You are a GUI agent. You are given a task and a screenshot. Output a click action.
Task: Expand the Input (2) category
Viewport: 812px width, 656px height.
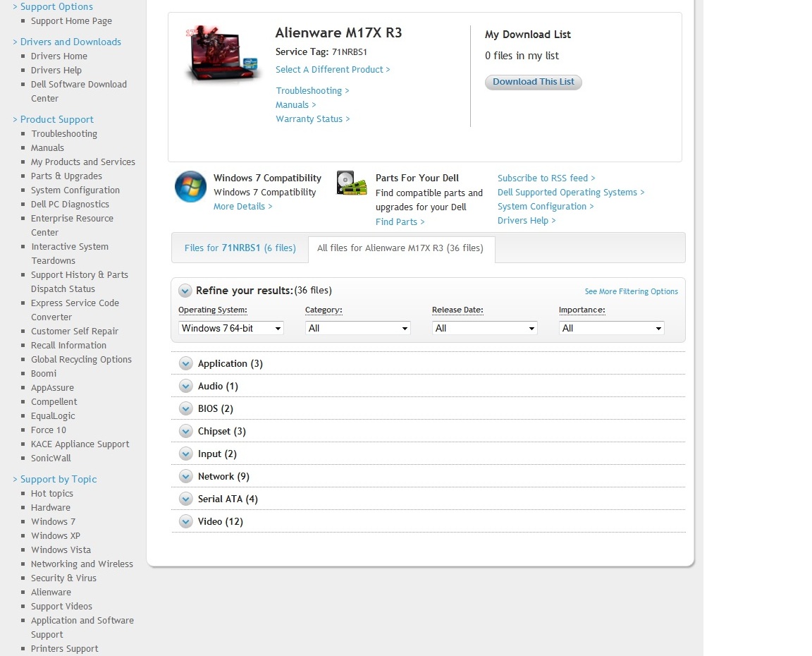point(185,454)
